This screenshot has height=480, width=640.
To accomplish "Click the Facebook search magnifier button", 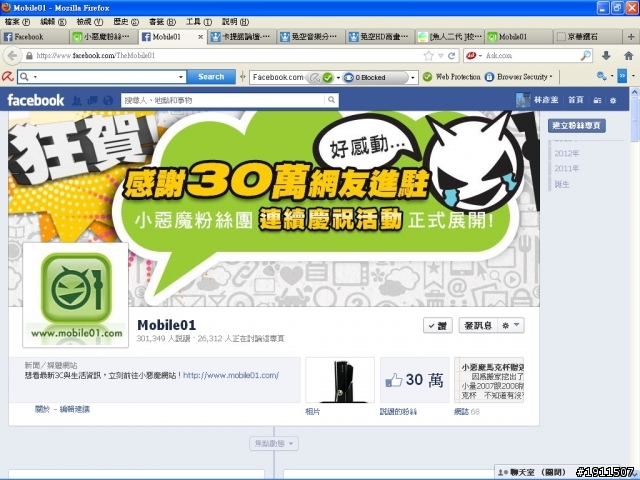I will tap(331, 100).
